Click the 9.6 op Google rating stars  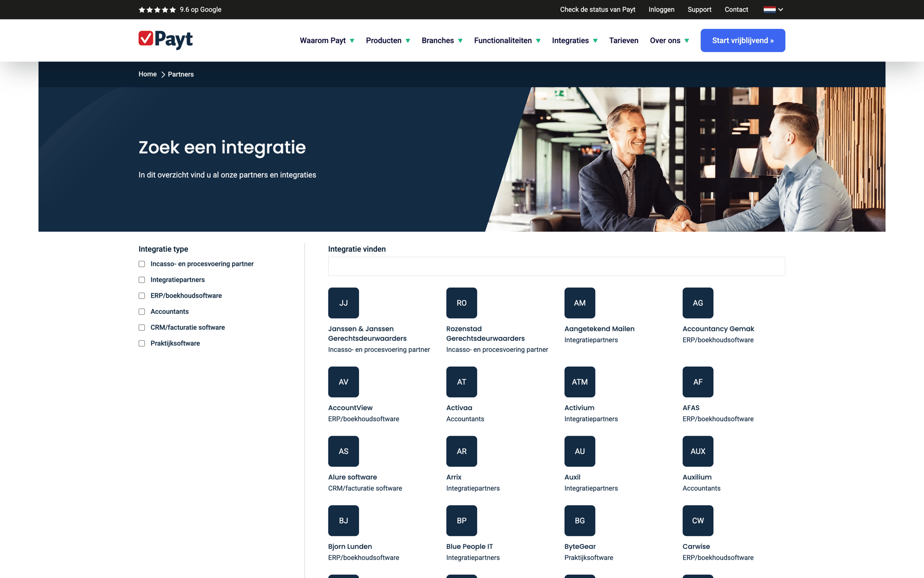(157, 9)
